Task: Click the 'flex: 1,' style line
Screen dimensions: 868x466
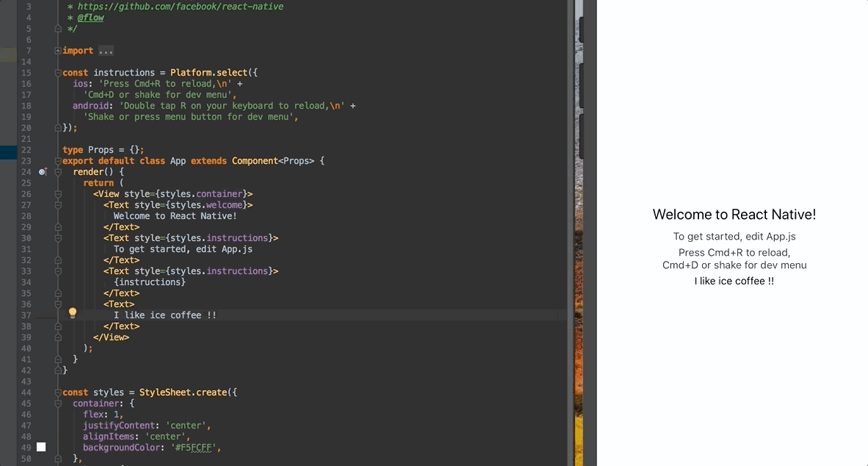Action: tap(103, 415)
